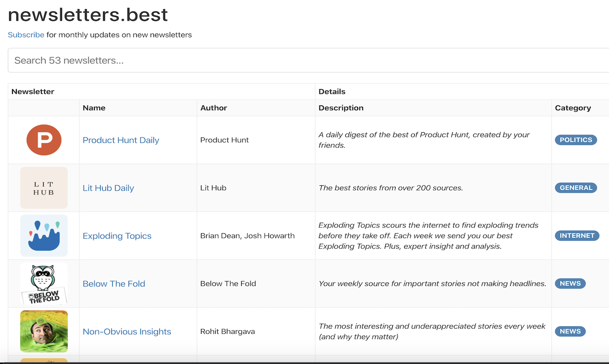The width and height of the screenshot is (609, 364).
Task: Click the newsletters.best page title
Action: tap(88, 15)
